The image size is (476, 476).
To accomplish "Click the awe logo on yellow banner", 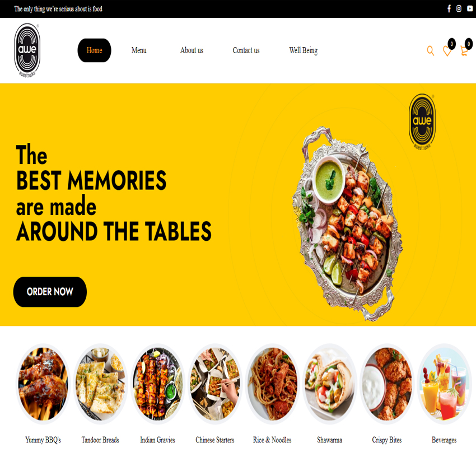I will pos(422,122).
